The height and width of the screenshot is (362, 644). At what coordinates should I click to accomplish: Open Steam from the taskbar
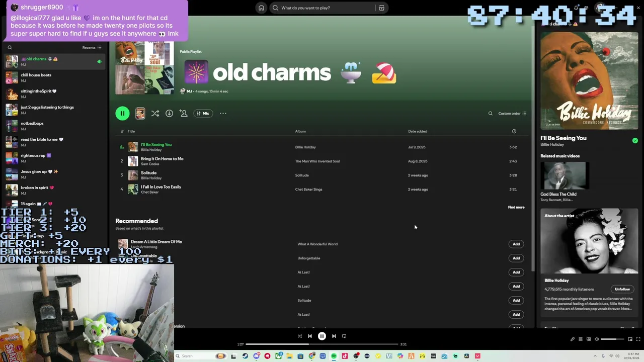[x=245, y=356]
